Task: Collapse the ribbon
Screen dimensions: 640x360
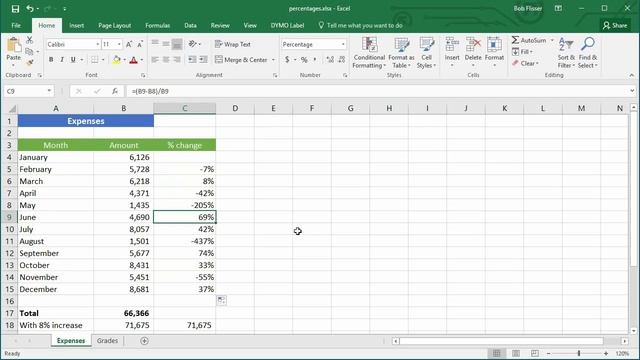Action: 631,75
